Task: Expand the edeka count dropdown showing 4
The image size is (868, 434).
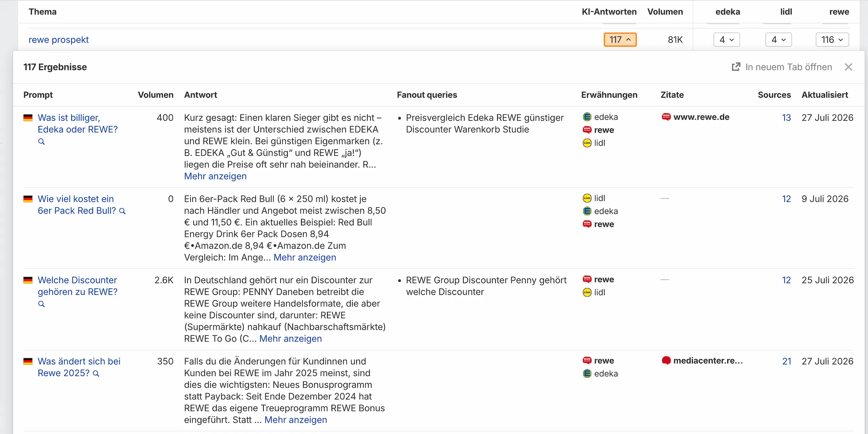Action: (x=727, y=40)
